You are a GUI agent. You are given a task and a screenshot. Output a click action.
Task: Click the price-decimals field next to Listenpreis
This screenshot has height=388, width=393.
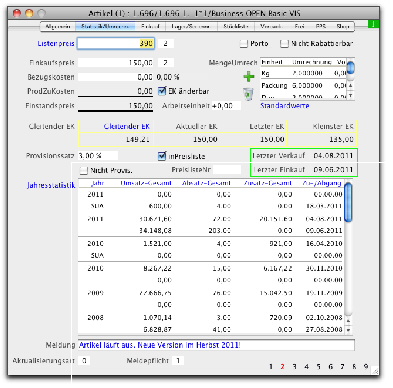pyautogui.click(x=166, y=44)
